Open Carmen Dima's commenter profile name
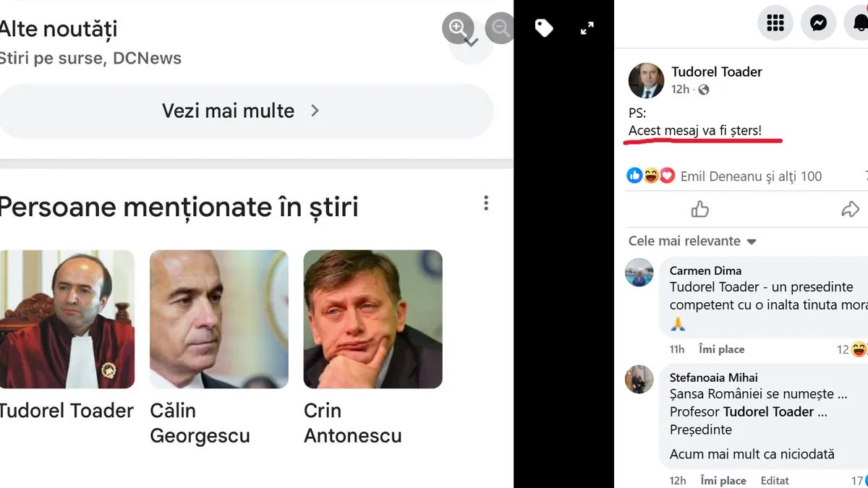The image size is (868, 488). click(705, 270)
